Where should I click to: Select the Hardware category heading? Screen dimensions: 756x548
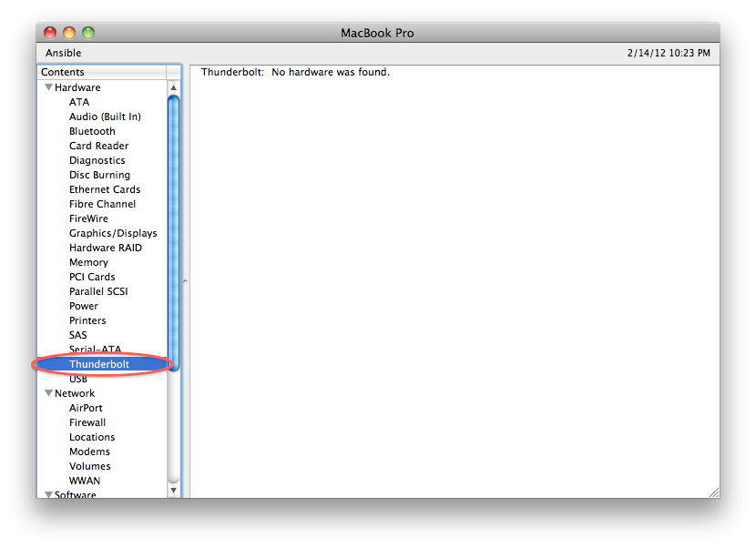pos(77,87)
